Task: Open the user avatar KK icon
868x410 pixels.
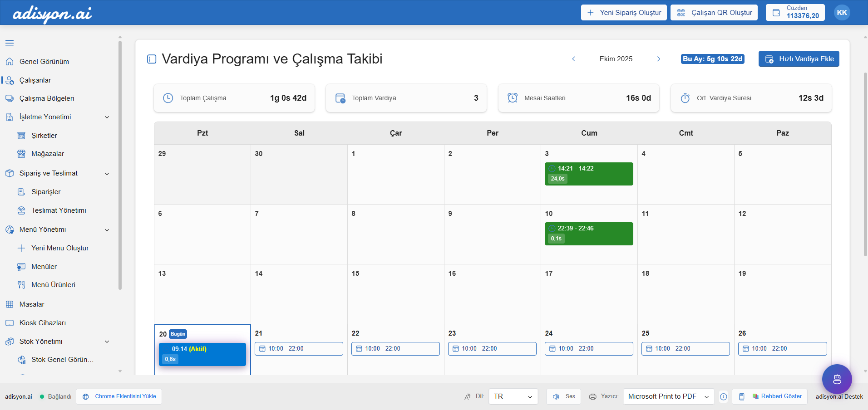Action: [842, 13]
